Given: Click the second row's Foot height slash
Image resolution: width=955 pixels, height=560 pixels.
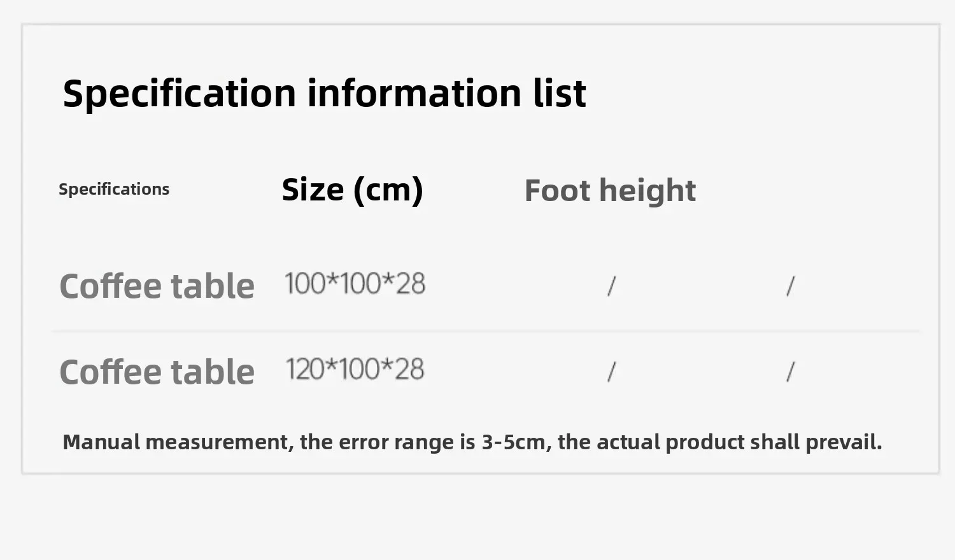Looking at the screenshot, I should (611, 372).
